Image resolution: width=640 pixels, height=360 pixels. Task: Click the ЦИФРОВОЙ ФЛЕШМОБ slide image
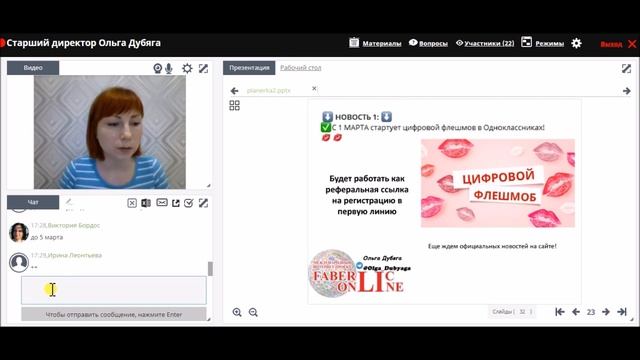point(498,183)
